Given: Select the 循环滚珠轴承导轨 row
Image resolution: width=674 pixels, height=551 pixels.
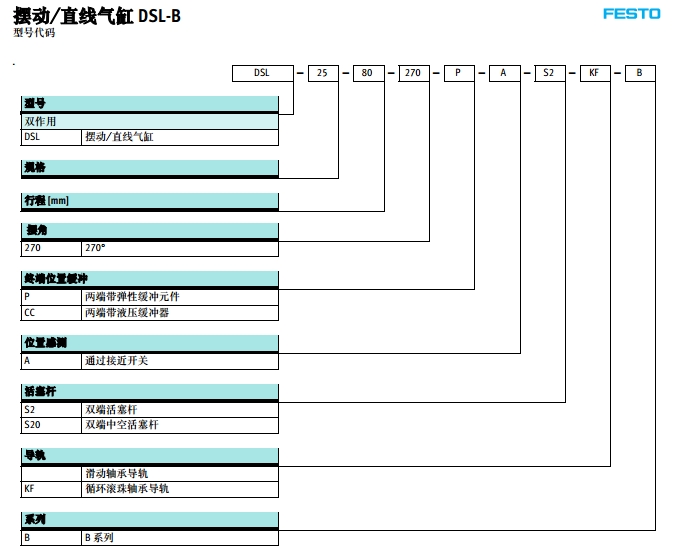Looking at the screenshot, I should click(150, 488).
